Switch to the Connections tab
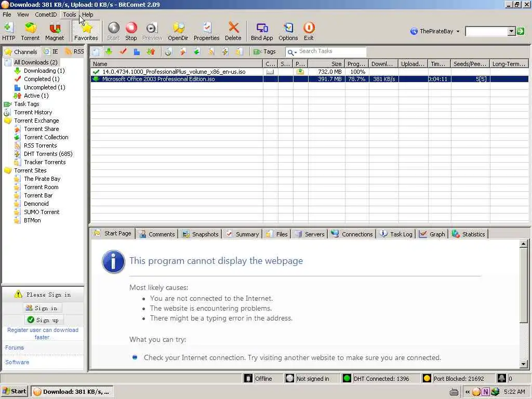The width and height of the screenshot is (532, 399). (352, 234)
